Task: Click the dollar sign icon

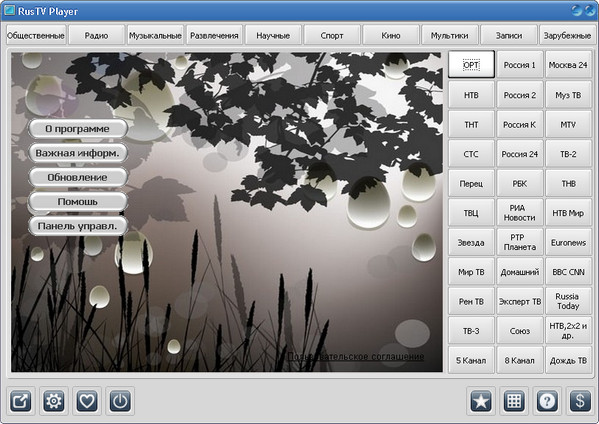Action: click(x=580, y=401)
